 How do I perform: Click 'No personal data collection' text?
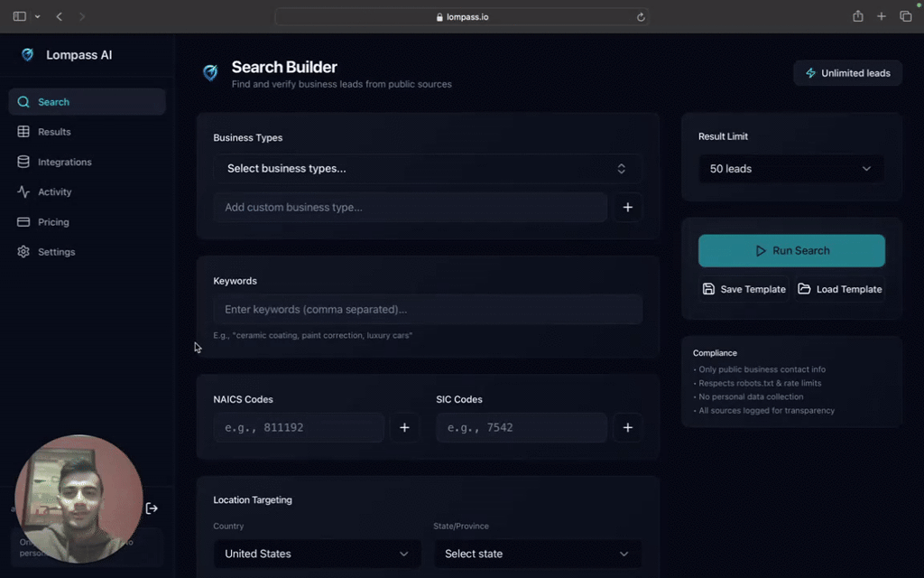751,397
